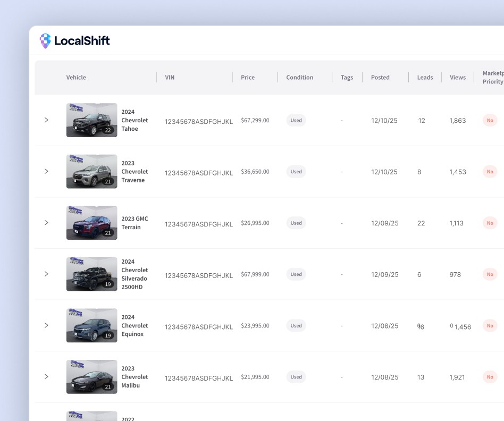The width and height of the screenshot is (504, 421).
Task: Sort by the VIN column header
Action: pos(170,78)
